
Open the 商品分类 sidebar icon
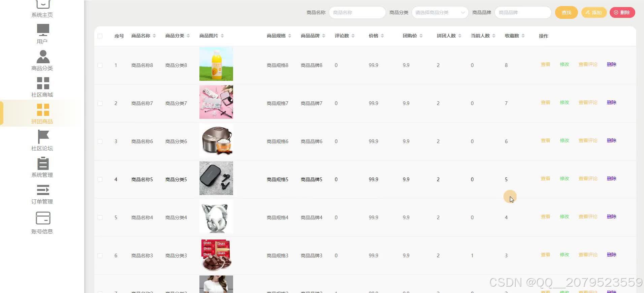(43, 57)
